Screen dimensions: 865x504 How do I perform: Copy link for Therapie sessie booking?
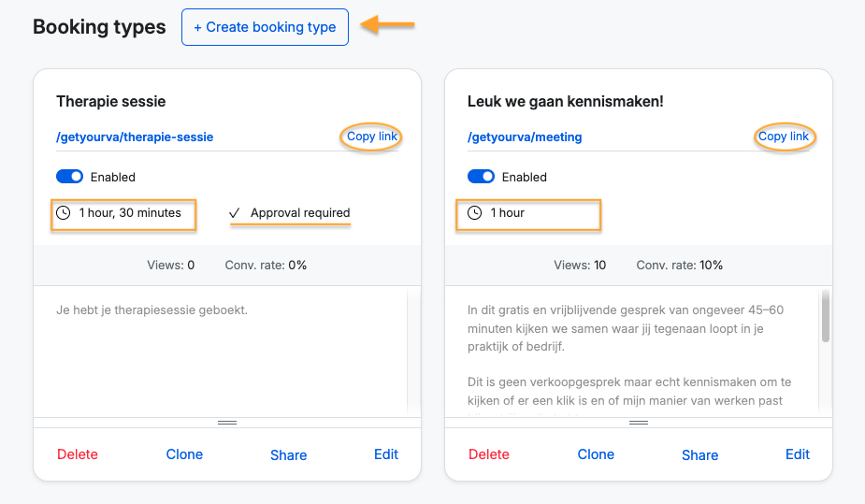point(372,137)
